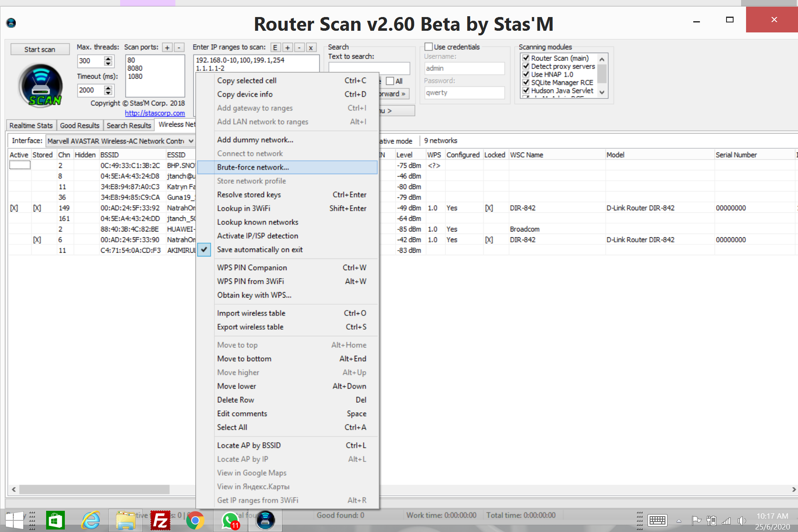Toggle SQLite Manager RCE module

click(526, 82)
